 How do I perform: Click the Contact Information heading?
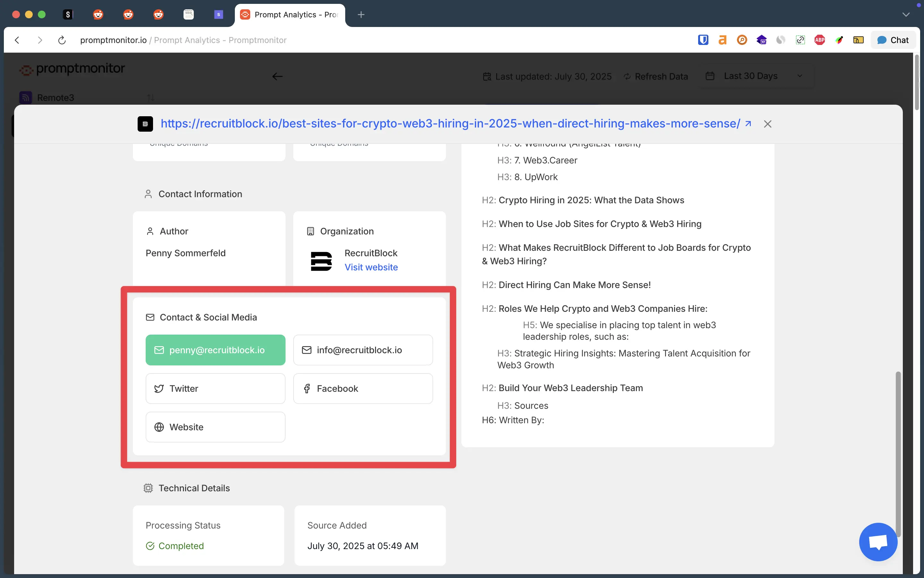[x=200, y=194]
